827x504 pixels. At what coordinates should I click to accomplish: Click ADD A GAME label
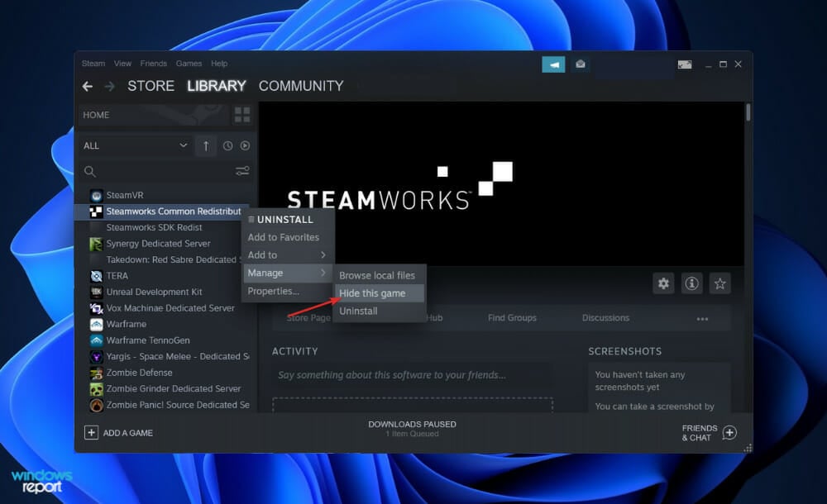pos(128,433)
